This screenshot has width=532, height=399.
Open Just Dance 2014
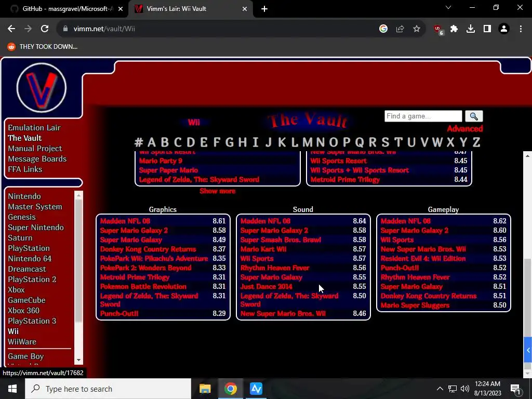(267, 287)
